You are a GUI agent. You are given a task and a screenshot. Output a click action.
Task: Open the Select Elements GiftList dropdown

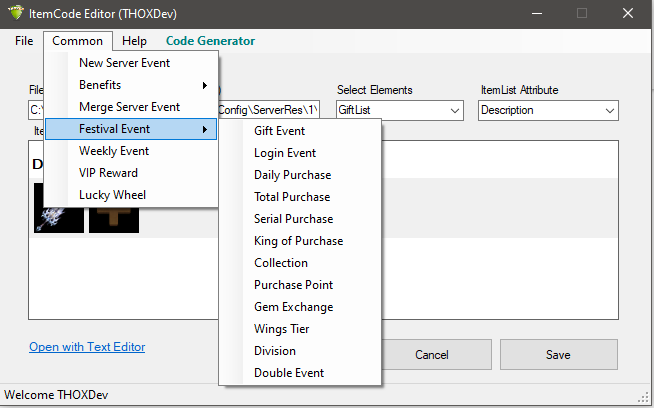399,110
